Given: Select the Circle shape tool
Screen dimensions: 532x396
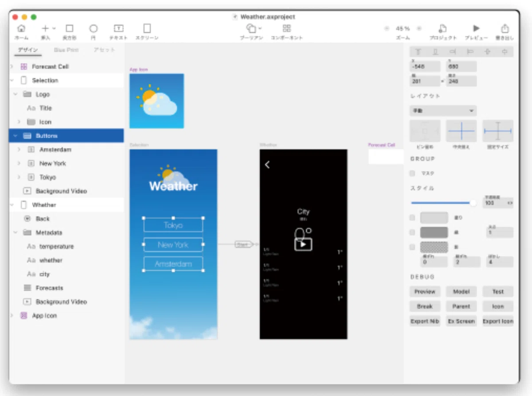Looking at the screenshot, I should click(93, 29).
